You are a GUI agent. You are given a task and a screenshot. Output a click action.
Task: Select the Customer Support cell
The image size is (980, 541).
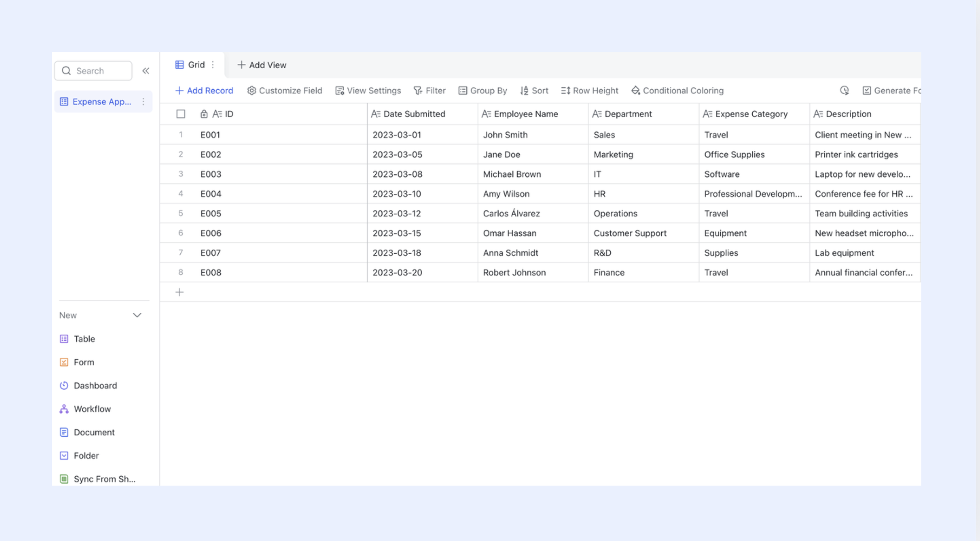tap(644, 233)
